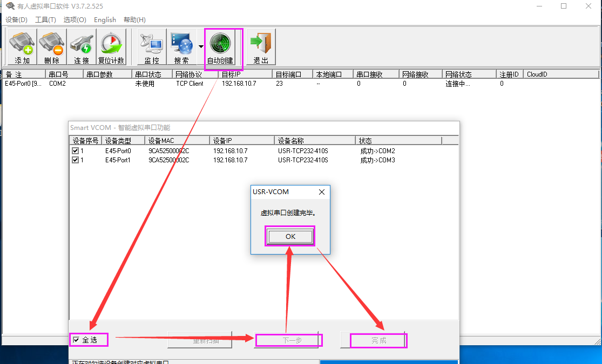
Task: Click the 完成 (Finish) button
Action: (378, 340)
